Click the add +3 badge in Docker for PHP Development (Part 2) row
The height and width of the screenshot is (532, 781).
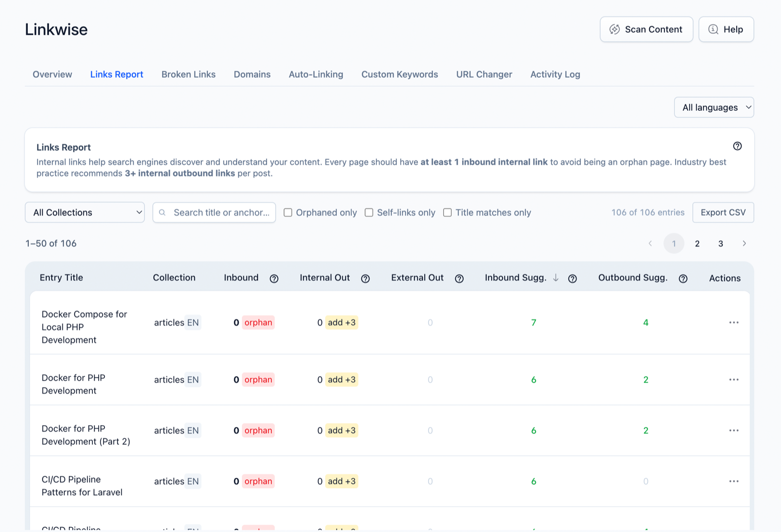(342, 430)
